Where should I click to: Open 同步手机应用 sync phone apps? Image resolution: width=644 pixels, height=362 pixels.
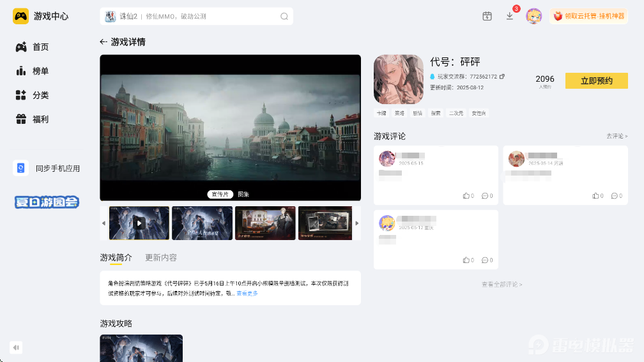point(47,169)
